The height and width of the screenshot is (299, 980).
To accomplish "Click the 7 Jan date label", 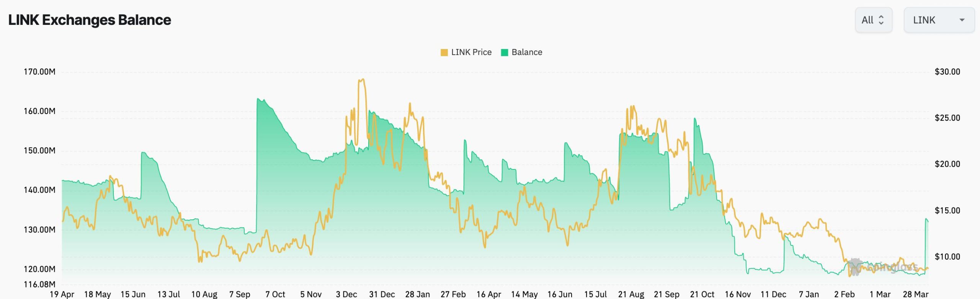I will [x=809, y=294].
